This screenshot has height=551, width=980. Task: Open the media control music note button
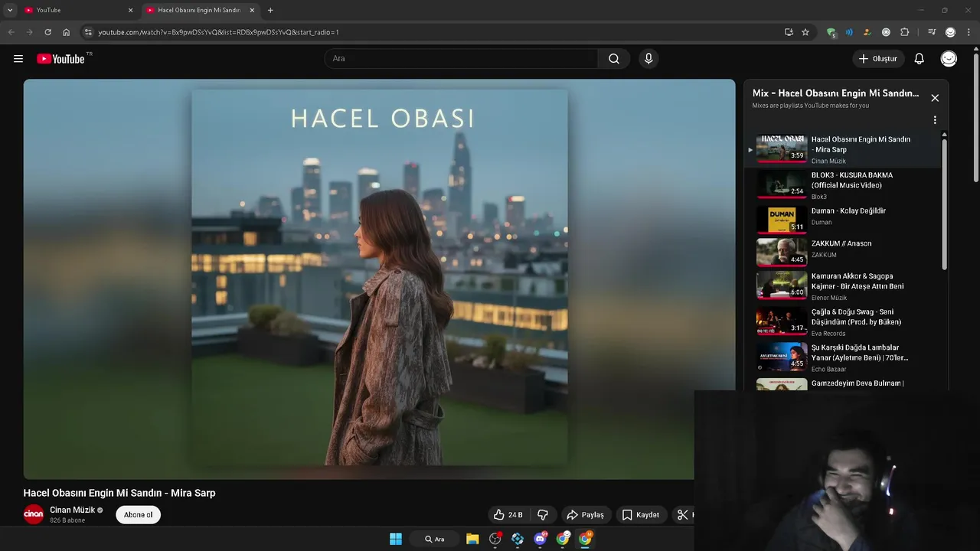(932, 32)
